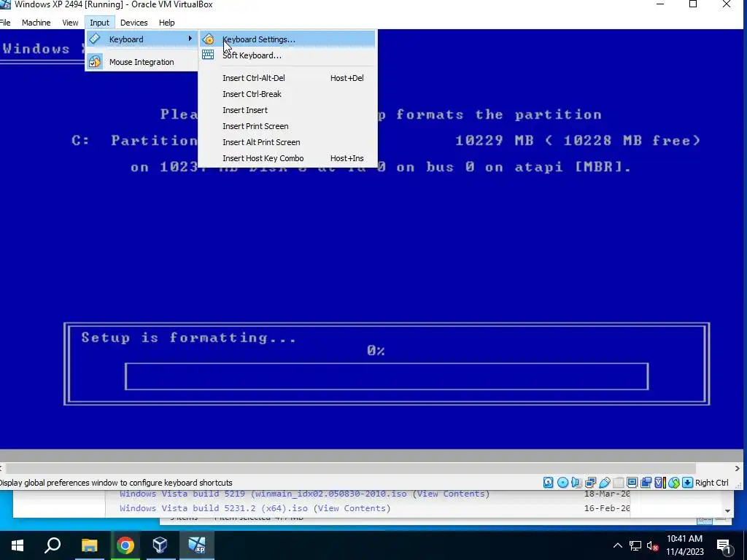Click the USB devices status icon
The image size is (747, 560).
pos(605,483)
